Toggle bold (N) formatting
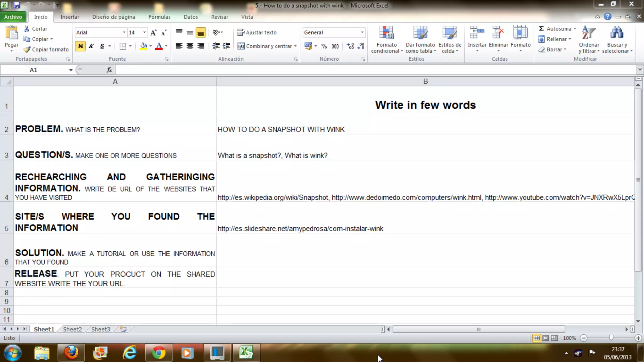 click(x=80, y=46)
